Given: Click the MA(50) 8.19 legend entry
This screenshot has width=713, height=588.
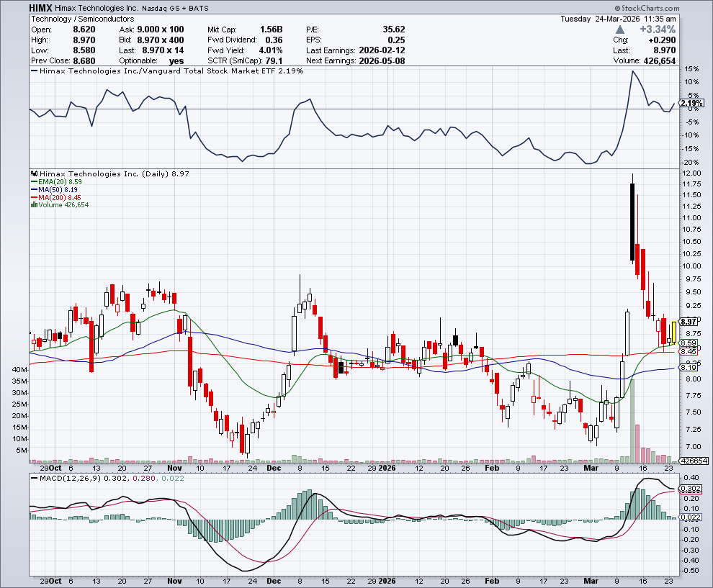Looking at the screenshot, I should [x=55, y=189].
